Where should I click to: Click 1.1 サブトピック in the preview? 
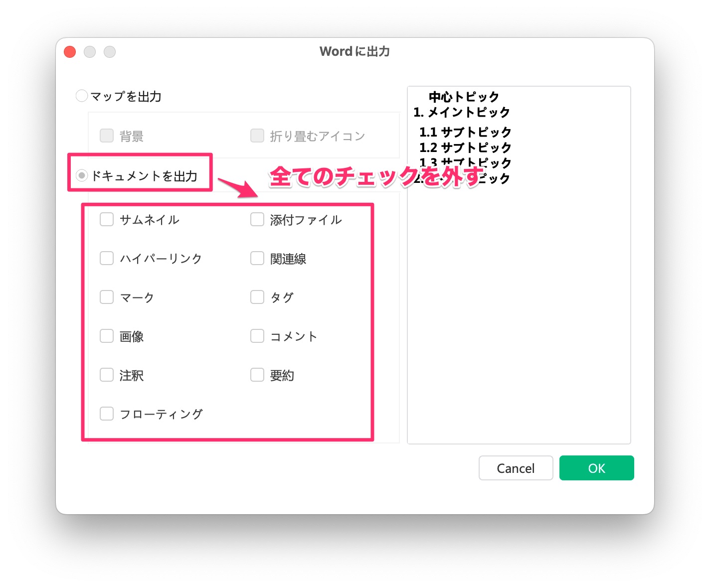(x=465, y=132)
